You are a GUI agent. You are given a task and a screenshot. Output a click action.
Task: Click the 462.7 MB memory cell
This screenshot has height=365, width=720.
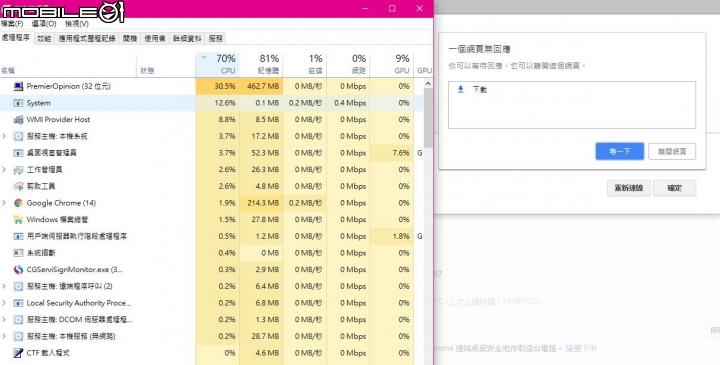click(261, 86)
